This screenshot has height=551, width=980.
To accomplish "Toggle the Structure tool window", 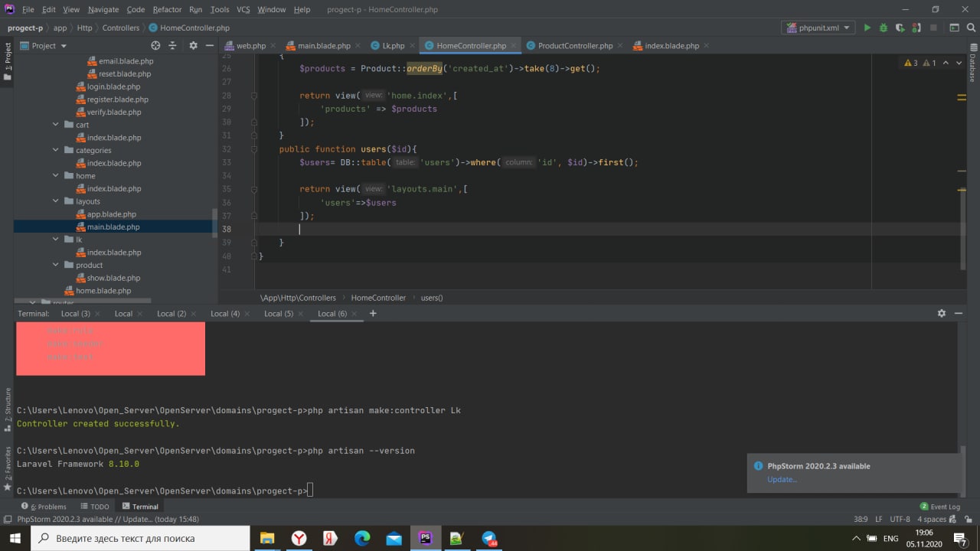I will [8, 406].
